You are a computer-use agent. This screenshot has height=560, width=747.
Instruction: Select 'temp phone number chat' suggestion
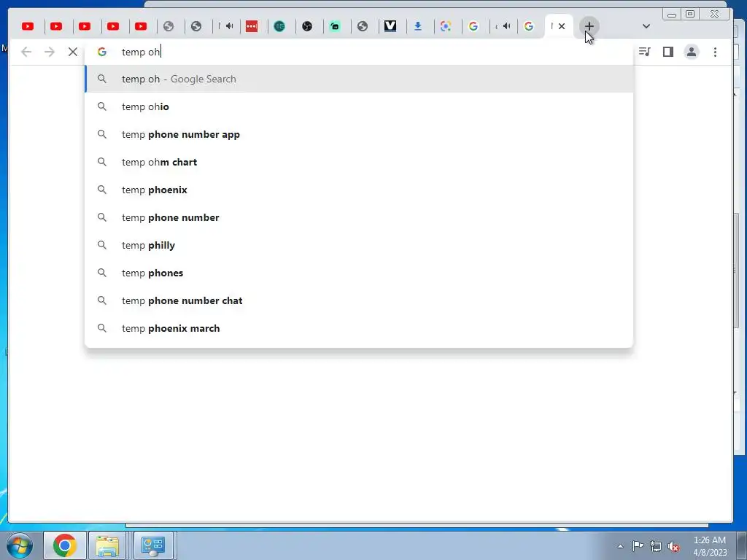pyautogui.click(x=359, y=300)
